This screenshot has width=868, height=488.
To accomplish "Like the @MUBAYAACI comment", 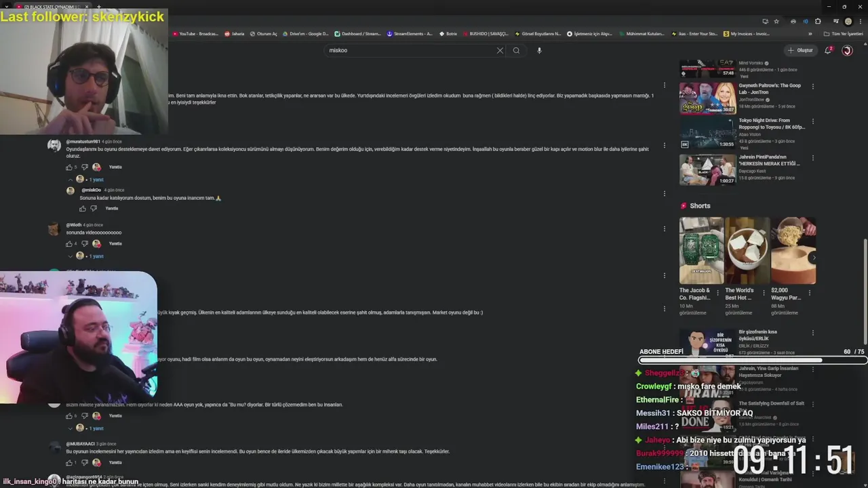I will (x=69, y=462).
